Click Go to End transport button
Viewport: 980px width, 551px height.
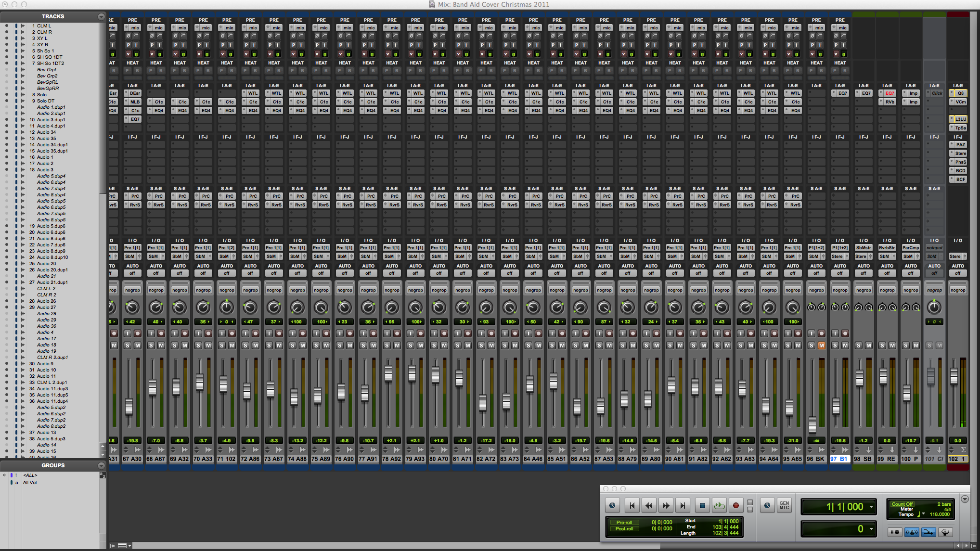tap(683, 505)
